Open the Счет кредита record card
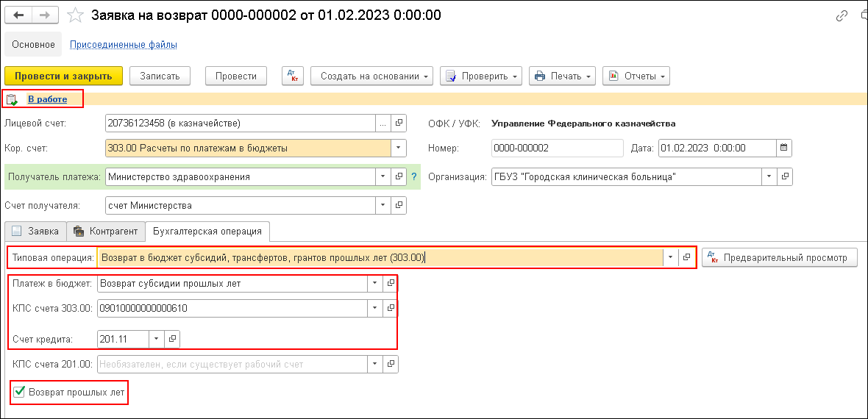The image size is (868, 419). click(x=172, y=338)
